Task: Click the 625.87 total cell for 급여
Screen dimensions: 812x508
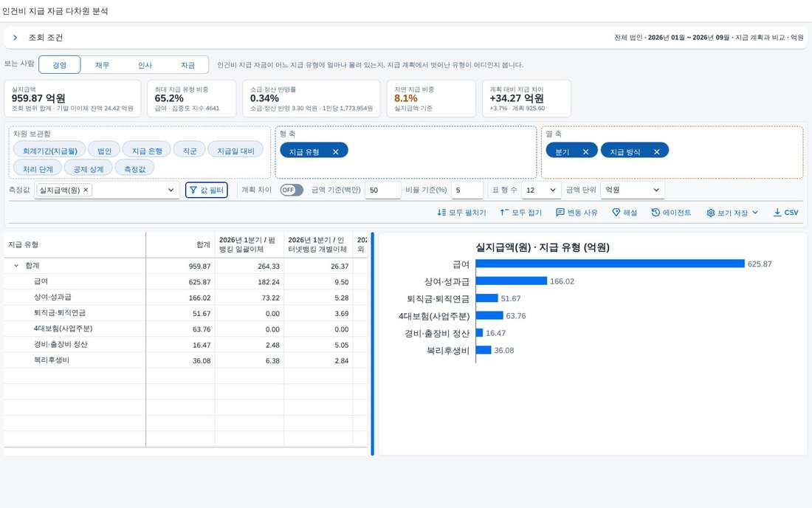Action: (180, 282)
